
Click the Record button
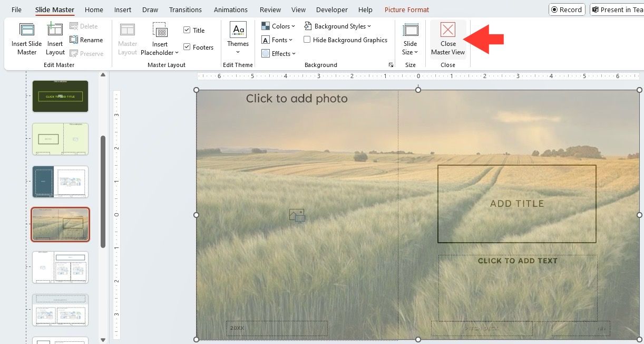point(567,9)
